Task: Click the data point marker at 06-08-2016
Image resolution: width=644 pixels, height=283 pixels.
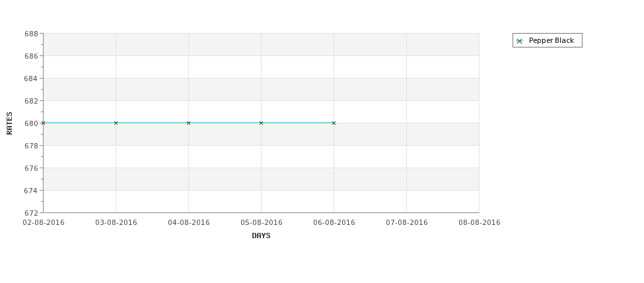Action: tap(334, 123)
